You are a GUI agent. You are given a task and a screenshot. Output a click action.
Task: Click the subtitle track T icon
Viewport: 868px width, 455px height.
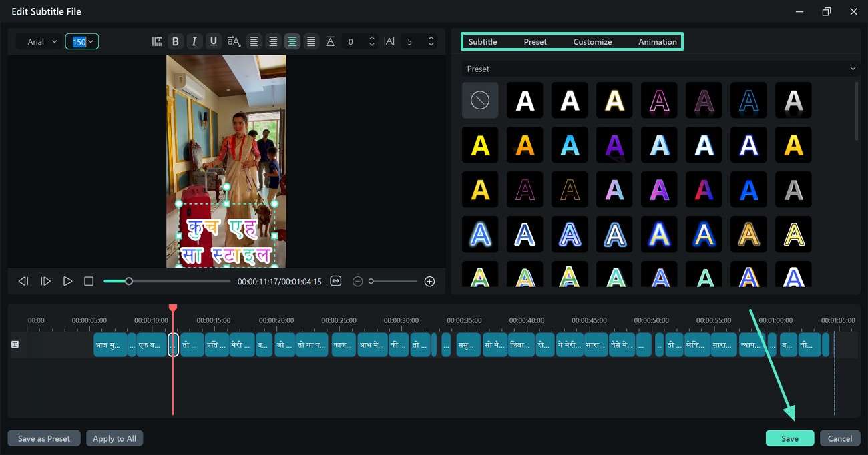15,344
